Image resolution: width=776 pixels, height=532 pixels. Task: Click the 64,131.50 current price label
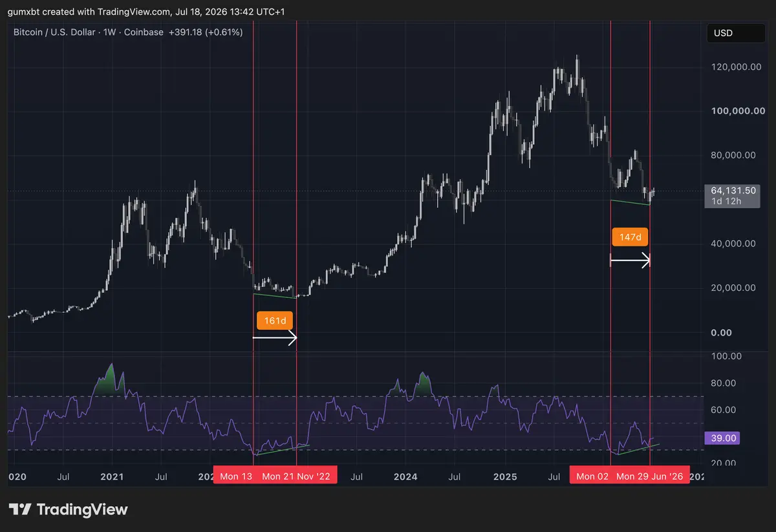pyautogui.click(x=733, y=191)
